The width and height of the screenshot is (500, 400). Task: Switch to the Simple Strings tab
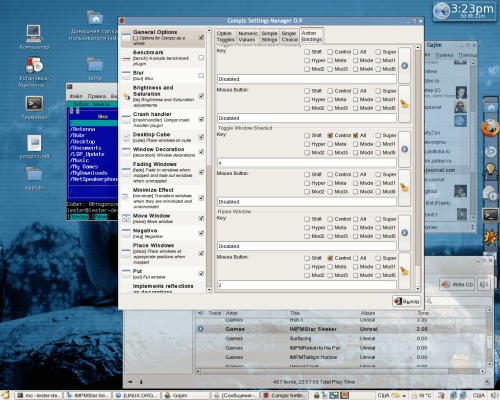click(x=269, y=36)
